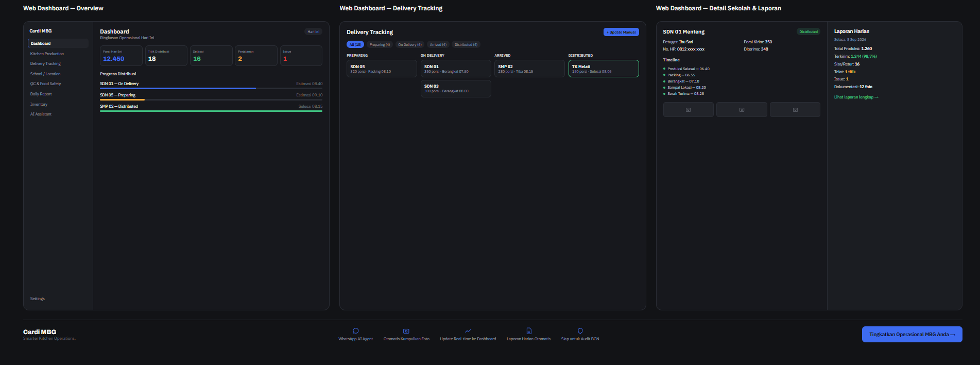This screenshot has height=365, width=980.
Task: Select the Sampai Lokasi — 08.20 timeline entry
Action: (x=686, y=87)
